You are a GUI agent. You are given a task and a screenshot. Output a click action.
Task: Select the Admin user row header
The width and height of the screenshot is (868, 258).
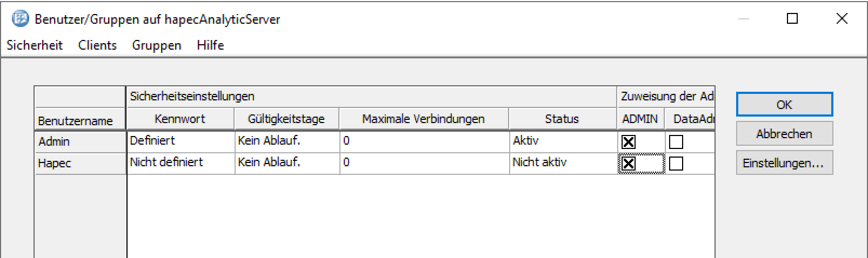[x=80, y=142]
